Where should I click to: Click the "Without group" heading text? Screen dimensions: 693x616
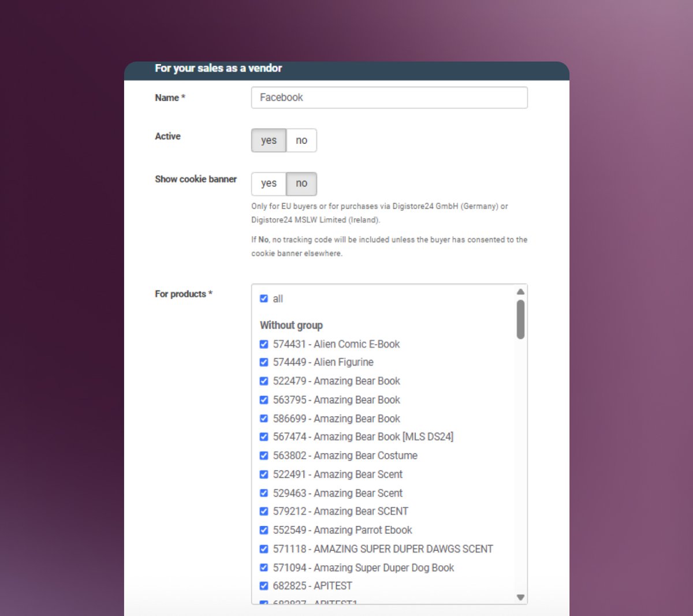coord(291,325)
